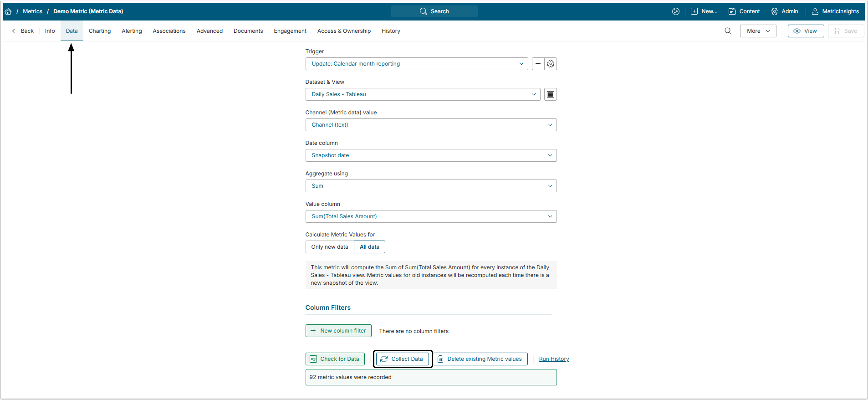Go to the Advanced tab
Screen dimensions: 868x400
pos(210,31)
